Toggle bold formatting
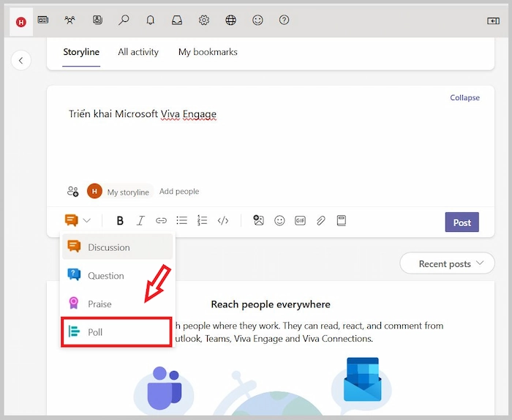512x420 pixels. [x=120, y=221]
